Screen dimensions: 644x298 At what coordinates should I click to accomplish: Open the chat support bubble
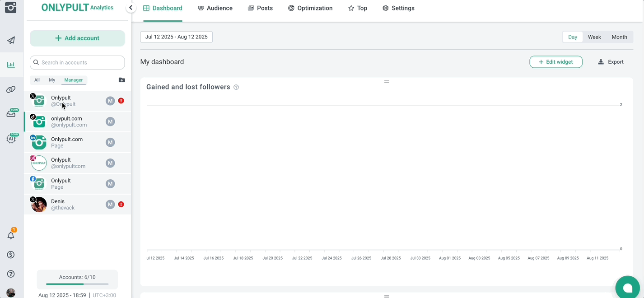pos(627,288)
